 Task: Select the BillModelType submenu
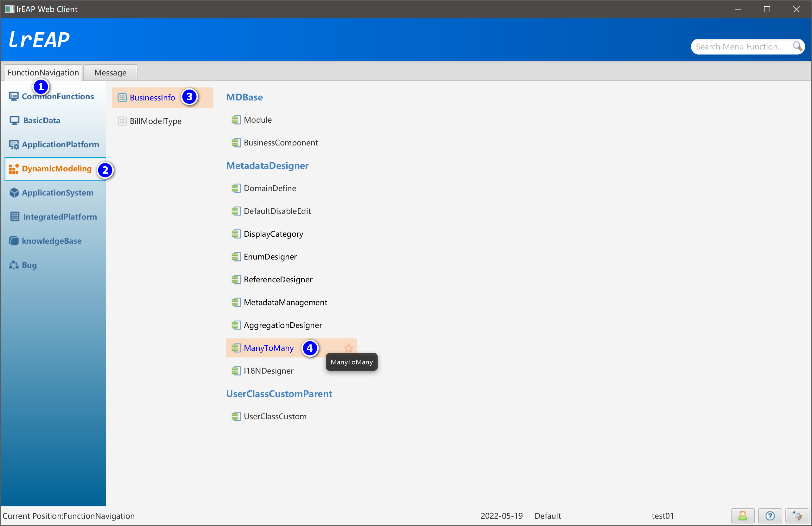point(162,121)
